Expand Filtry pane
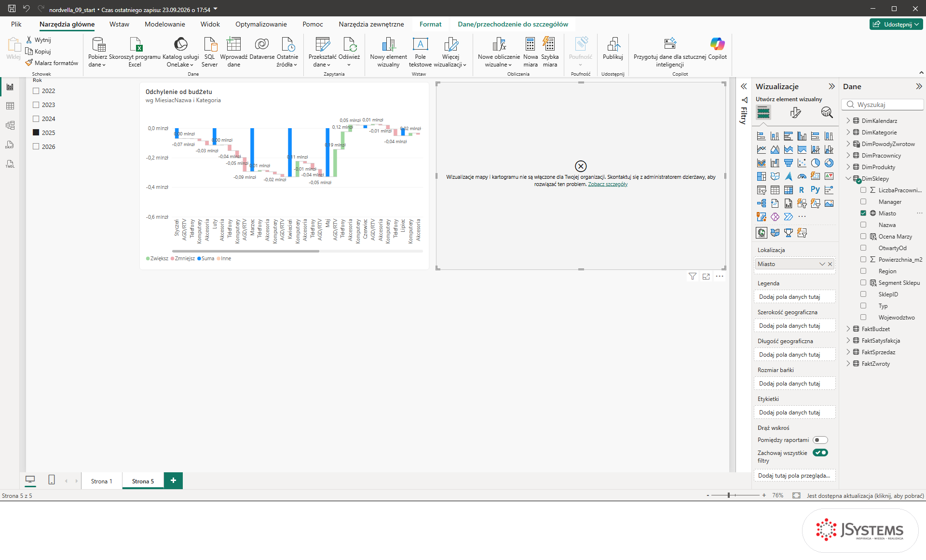 click(x=744, y=86)
